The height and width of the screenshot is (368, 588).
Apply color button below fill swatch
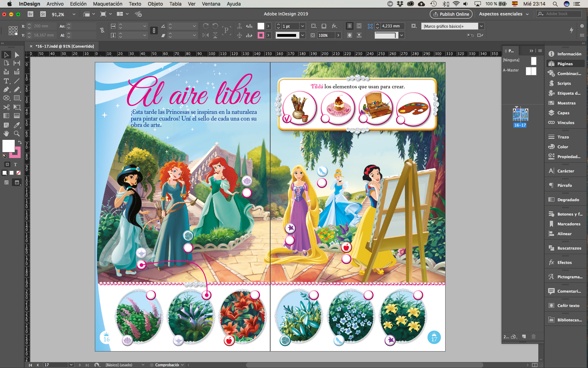click(5, 173)
